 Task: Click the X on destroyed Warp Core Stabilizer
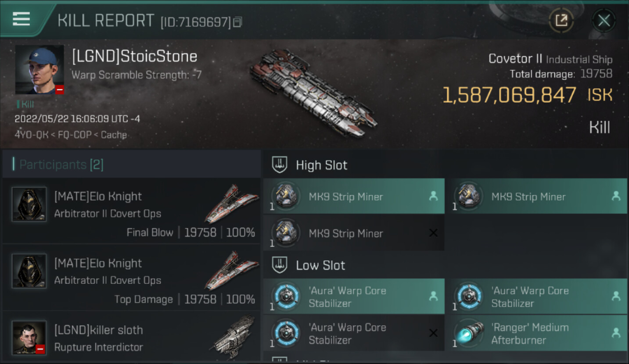(x=433, y=333)
